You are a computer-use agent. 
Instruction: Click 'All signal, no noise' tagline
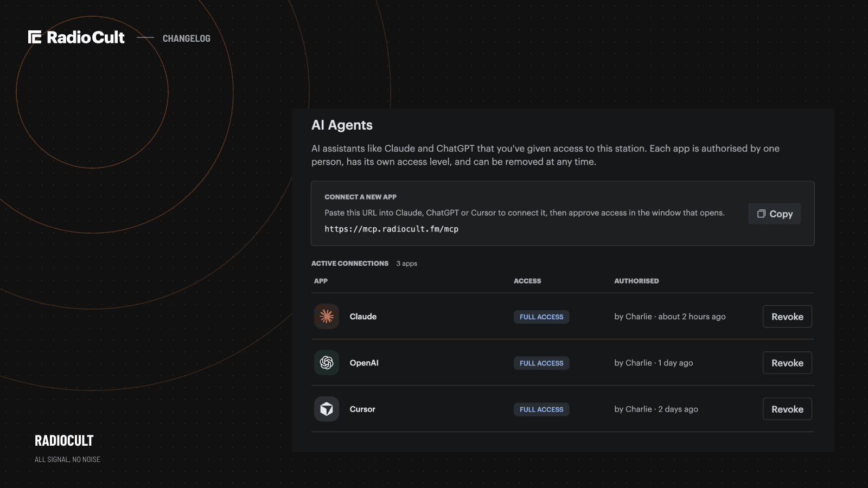(67, 459)
